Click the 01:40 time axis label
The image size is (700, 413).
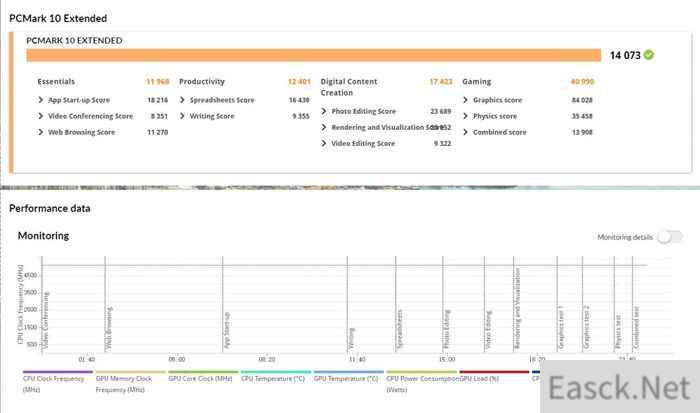pos(87,359)
